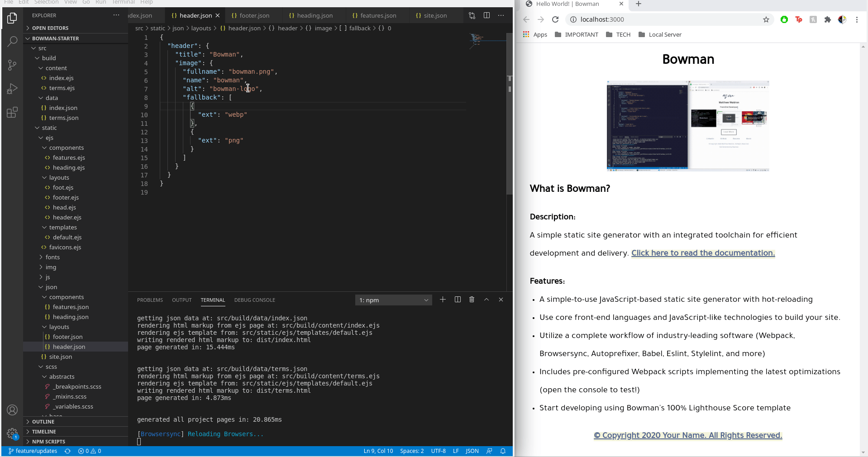The height and width of the screenshot is (457, 868).
Task: Open the Source Control view
Action: 12,65
